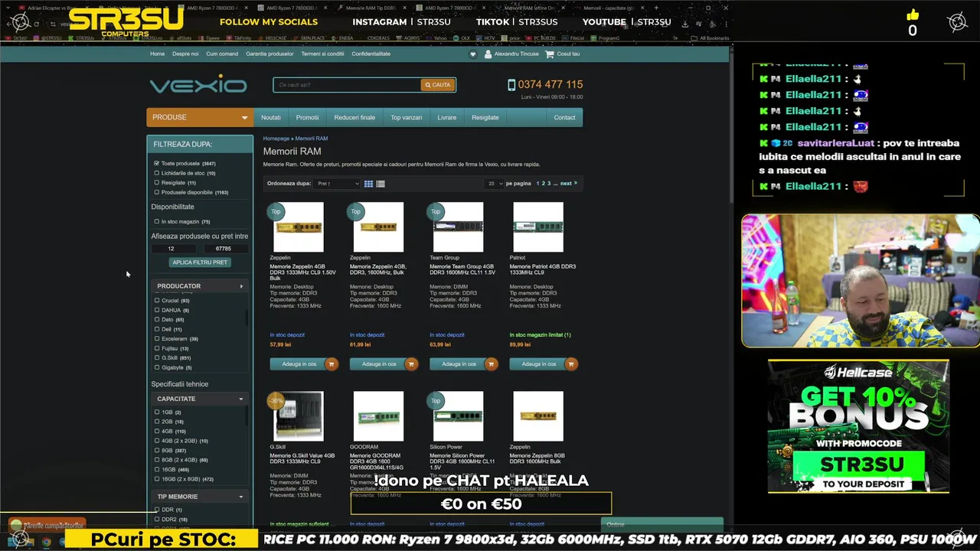Open Top vanzari menu item
The image size is (980, 551).
[x=407, y=117]
